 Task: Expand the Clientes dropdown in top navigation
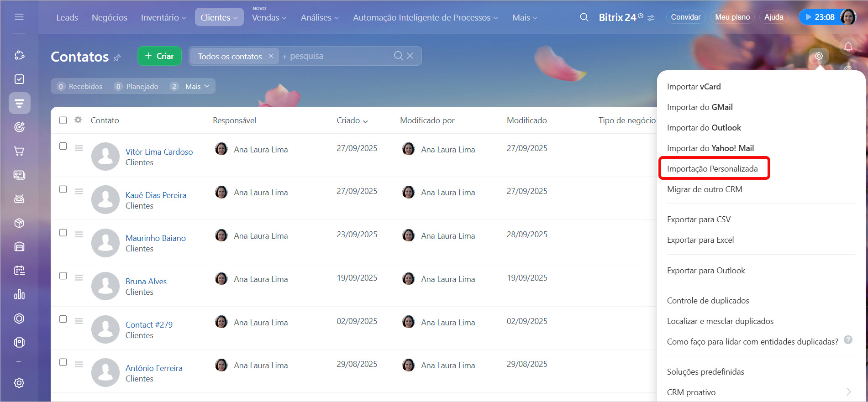[x=219, y=17]
